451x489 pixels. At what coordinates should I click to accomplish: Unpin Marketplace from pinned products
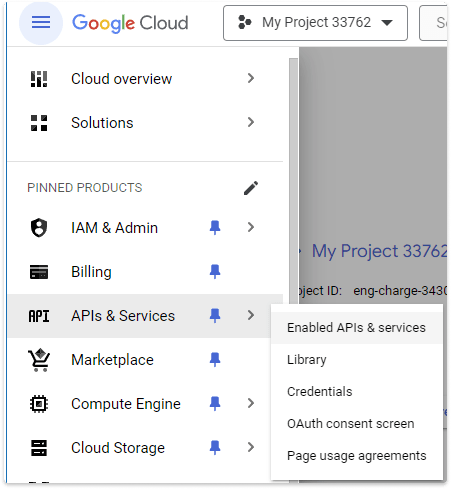(x=215, y=360)
